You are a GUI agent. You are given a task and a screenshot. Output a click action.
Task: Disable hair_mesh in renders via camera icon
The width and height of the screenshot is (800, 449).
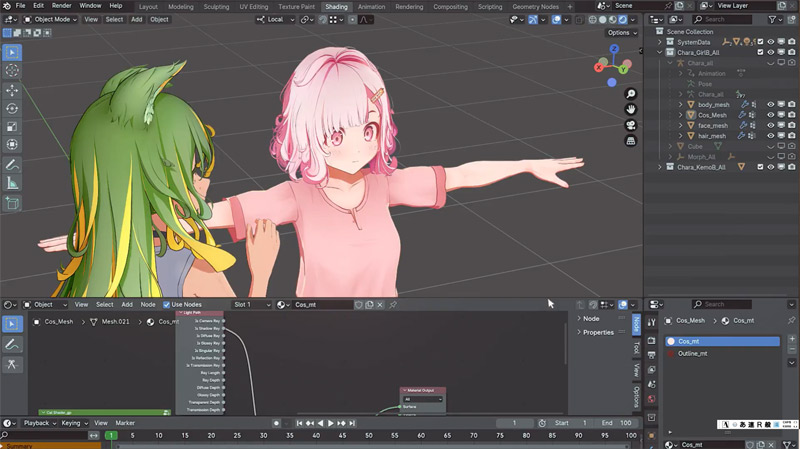click(x=791, y=136)
